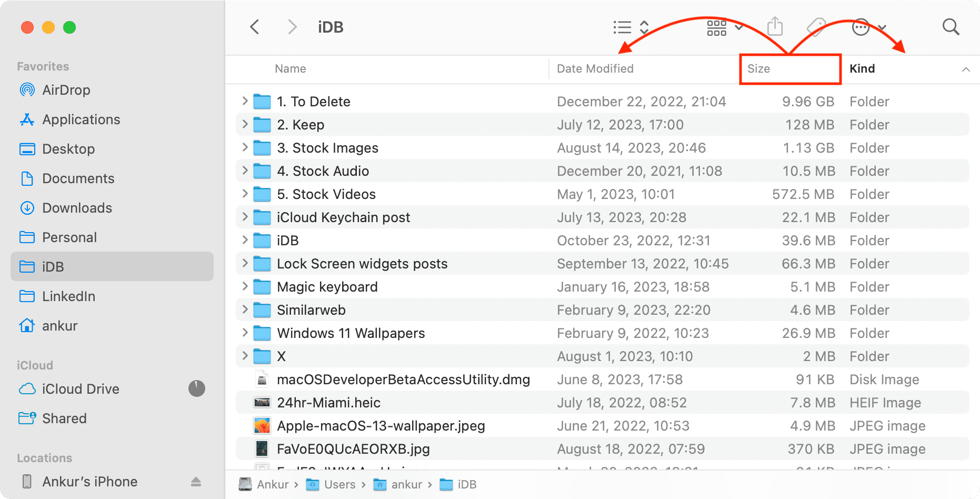Open the More actions ellipsis icon

[x=860, y=26]
